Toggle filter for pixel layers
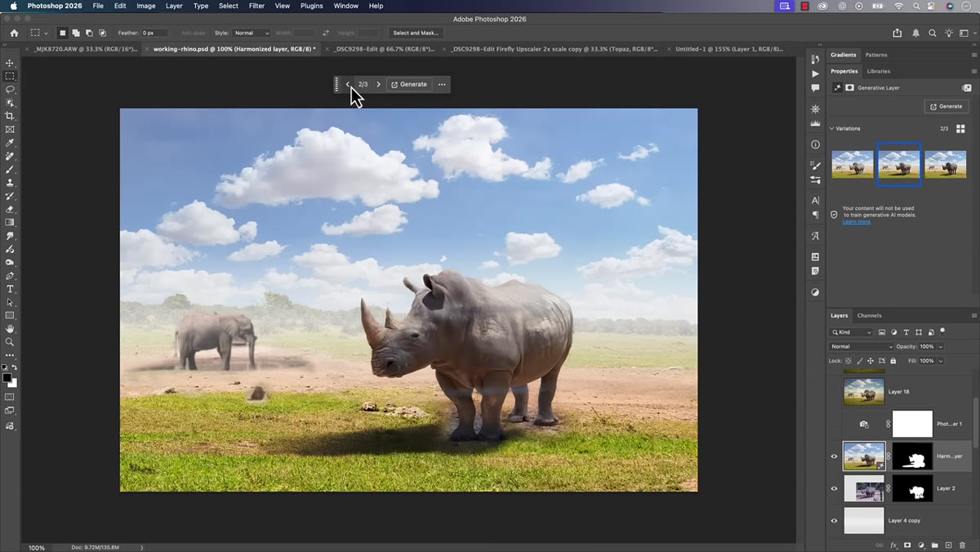Image resolution: width=980 pixels, height=552 pixels. click(883, 332)
